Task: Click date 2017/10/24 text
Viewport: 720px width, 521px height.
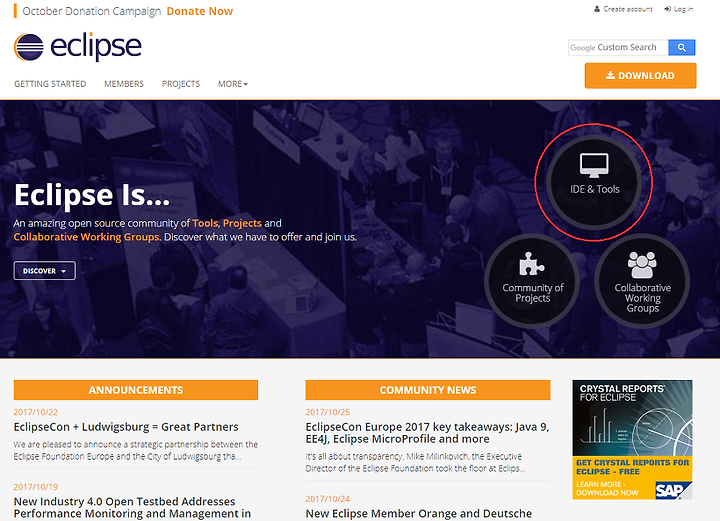Action: pos(328,499)
